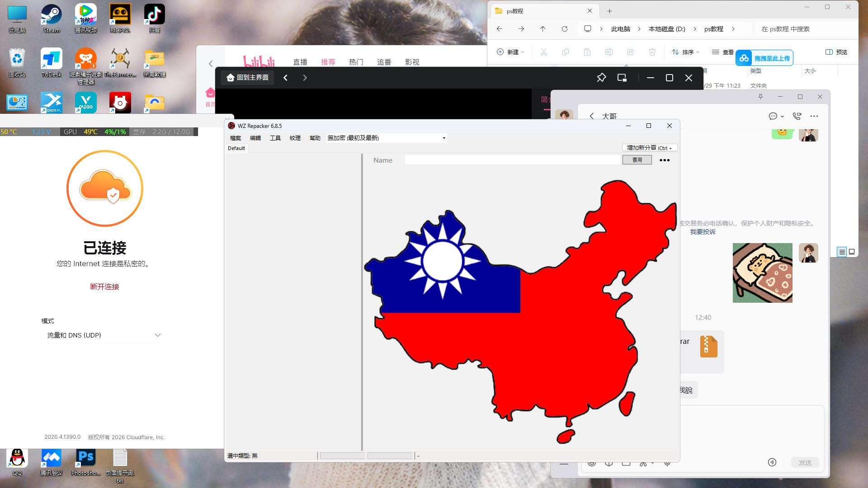Open the 編輯 menu in WZ Repacker
The height and width of the screenshot is (488, 868).
[x=255, y=138]
